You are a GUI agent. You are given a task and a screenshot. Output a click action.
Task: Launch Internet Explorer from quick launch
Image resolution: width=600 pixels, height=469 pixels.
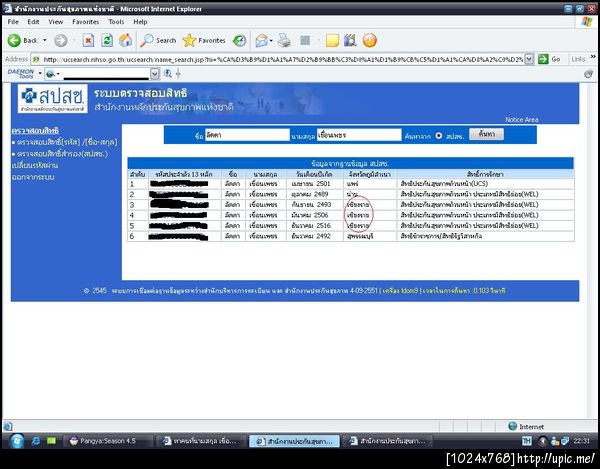[x=36, y=441]
